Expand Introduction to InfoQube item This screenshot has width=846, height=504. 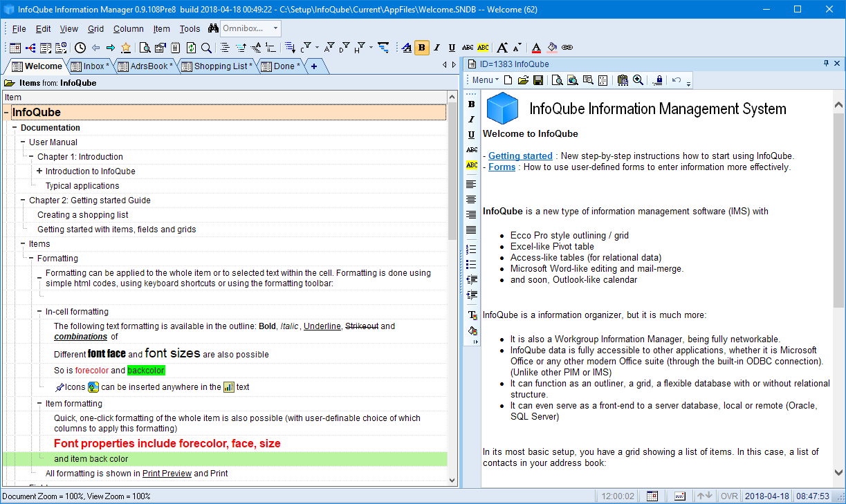[x=39, y=171]
